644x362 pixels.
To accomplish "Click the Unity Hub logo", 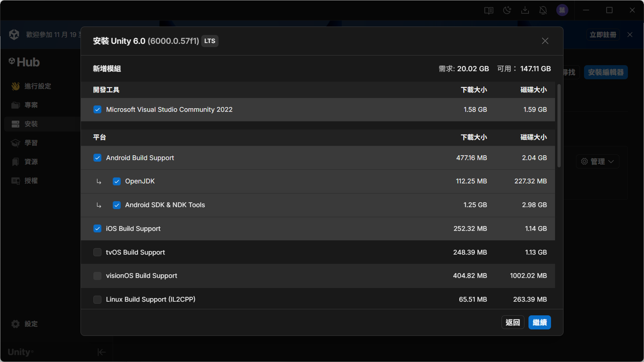I will pos(24,62).
